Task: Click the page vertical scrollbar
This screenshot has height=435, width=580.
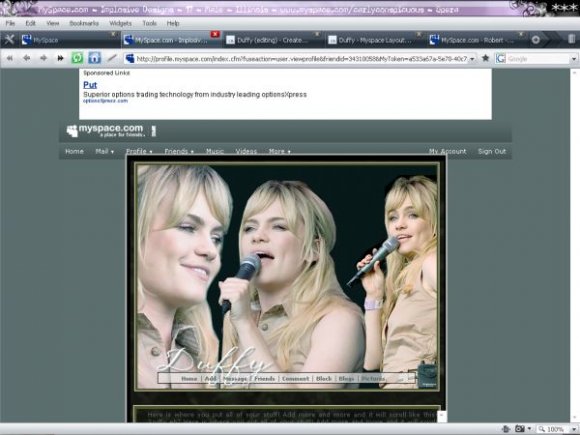Action: tap(574, 244)
